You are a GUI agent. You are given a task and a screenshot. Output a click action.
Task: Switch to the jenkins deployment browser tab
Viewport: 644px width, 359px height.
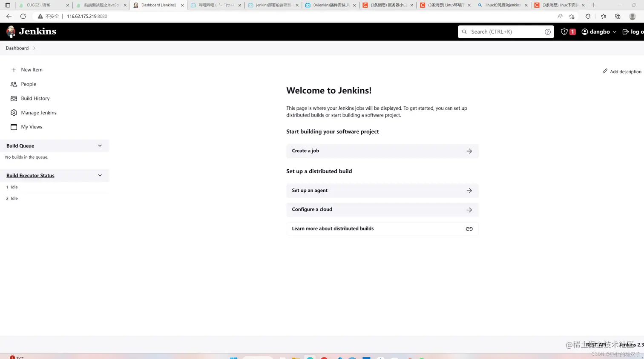pyautogui.click(x=273, y=5)
